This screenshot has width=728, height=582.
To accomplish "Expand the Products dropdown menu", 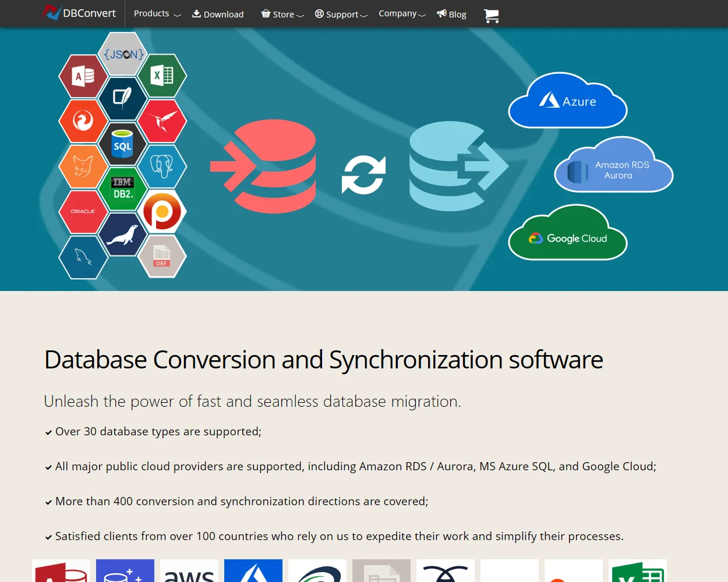I will point(151,13).
